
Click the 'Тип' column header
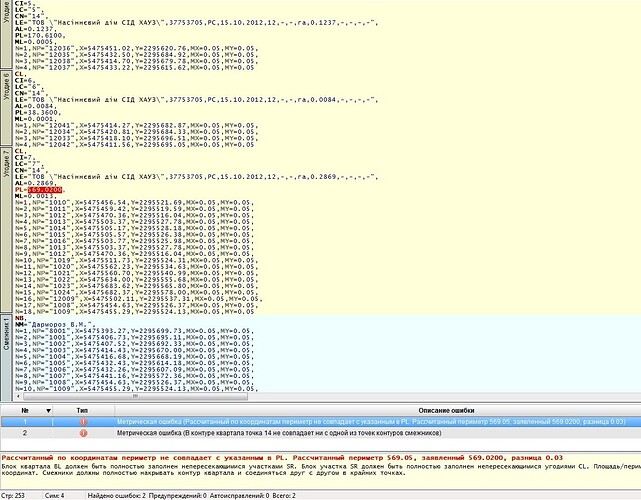pos(82,410)
